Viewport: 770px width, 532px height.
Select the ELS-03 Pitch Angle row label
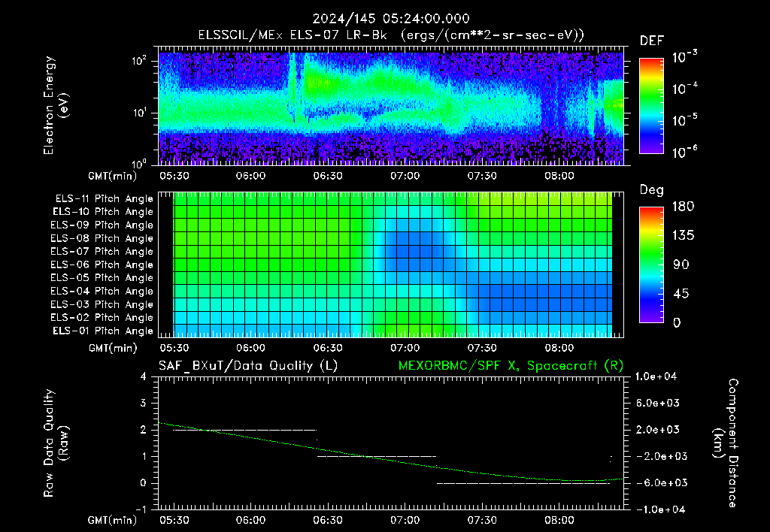pyautogui.click(x=102, y=305)
